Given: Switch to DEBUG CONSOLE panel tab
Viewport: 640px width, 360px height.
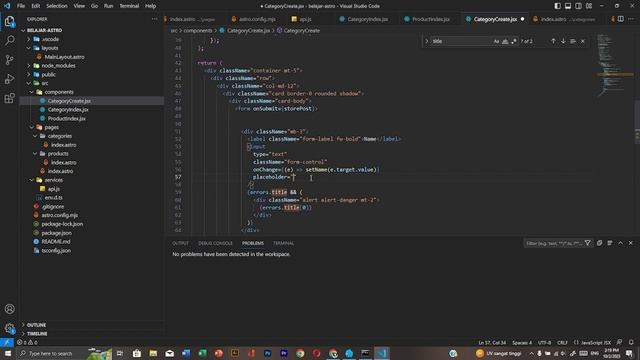Looking at the screenshot, I should pos(215,243).
